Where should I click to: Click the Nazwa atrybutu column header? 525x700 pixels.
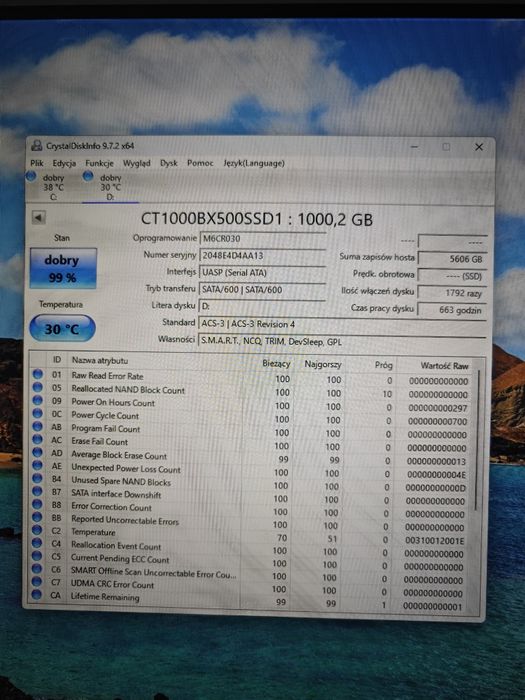pyautogui.click(x=100, y=360)
